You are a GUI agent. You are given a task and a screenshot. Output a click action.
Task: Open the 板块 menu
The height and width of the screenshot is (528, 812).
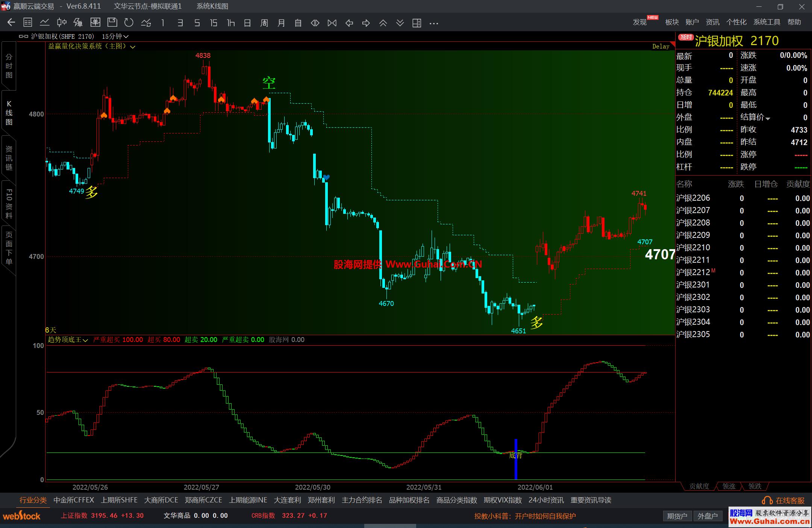point(672,22)
